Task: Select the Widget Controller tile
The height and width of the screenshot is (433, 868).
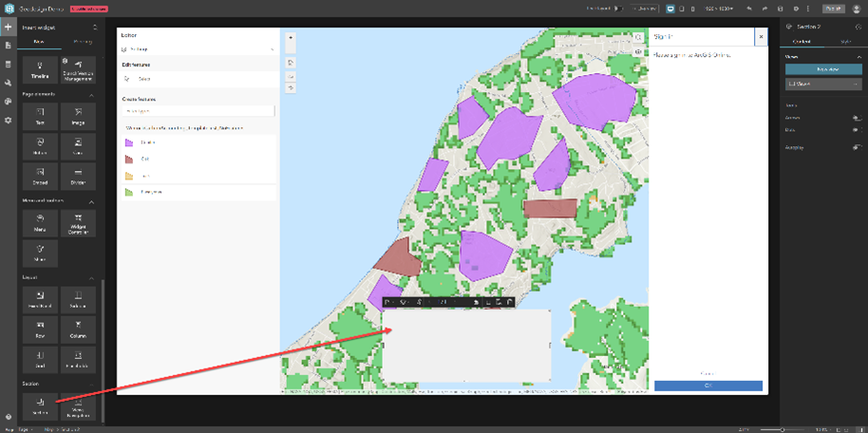Action: tap(78, 223)
